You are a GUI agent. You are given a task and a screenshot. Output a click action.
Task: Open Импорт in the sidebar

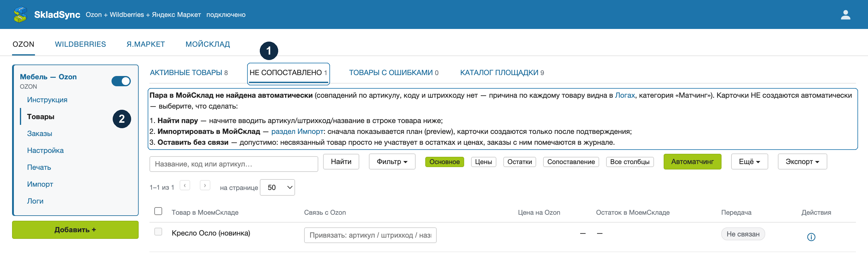point(40,184)
